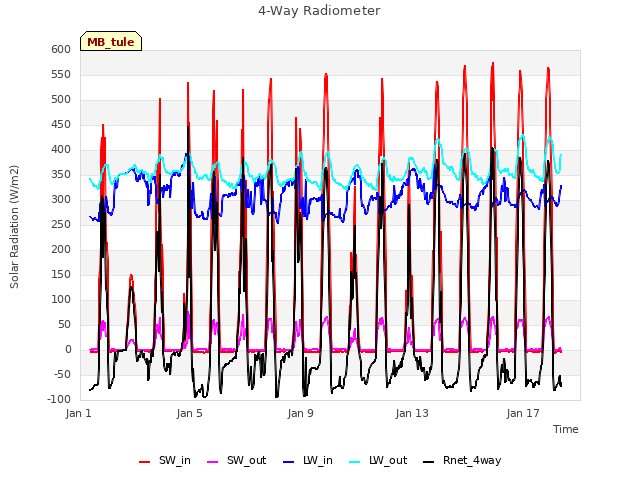This screenshot has height=480, width=640.
Task: Click the -50 y-axis tick label
Action: (x=63, y=374)
